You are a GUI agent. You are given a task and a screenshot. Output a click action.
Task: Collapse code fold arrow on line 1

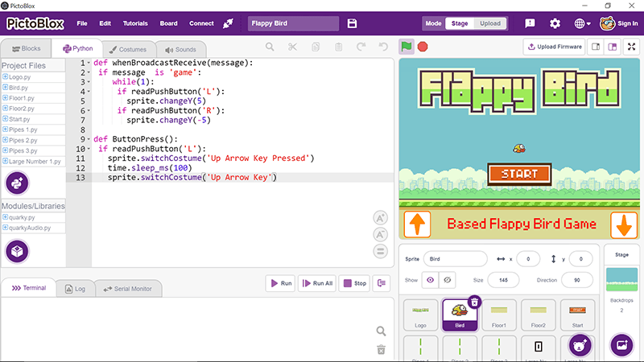89,63
